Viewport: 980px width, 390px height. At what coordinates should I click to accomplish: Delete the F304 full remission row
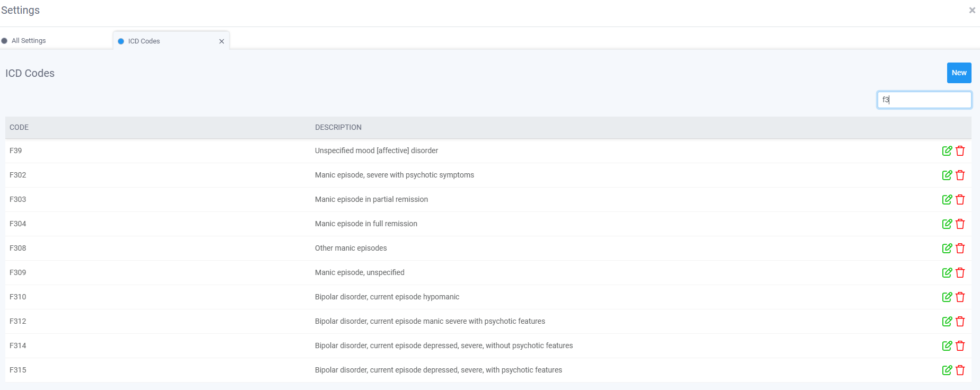[x=960, y=224]
